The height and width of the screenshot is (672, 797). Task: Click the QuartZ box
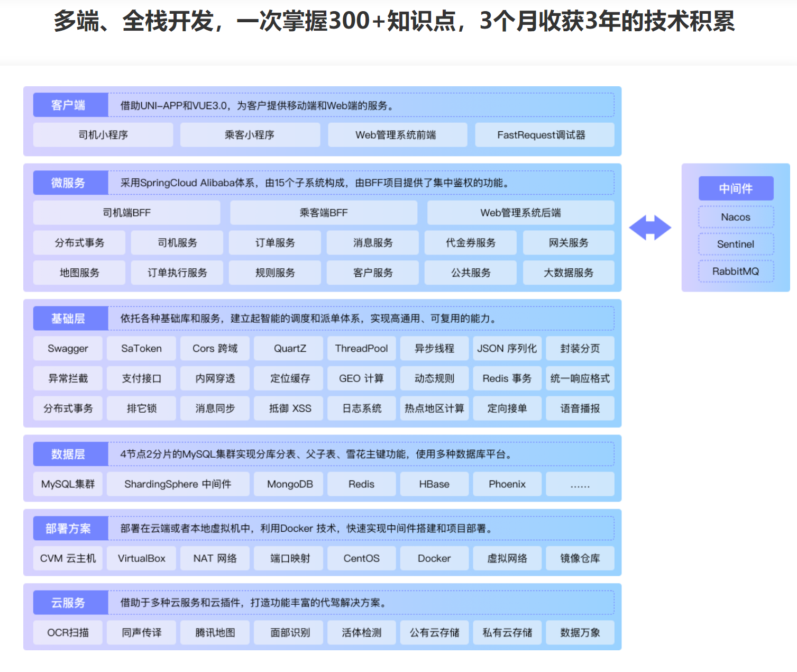tap(289, 348)
